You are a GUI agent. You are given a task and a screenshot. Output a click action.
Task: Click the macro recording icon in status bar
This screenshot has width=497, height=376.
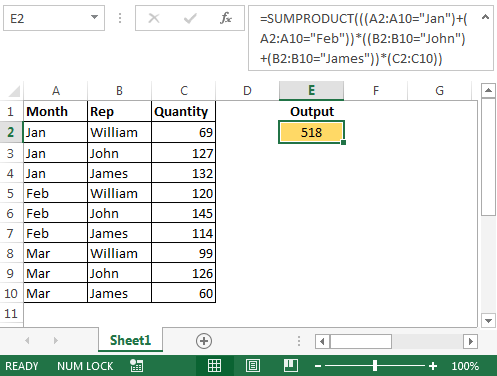[x=136, y=366]
